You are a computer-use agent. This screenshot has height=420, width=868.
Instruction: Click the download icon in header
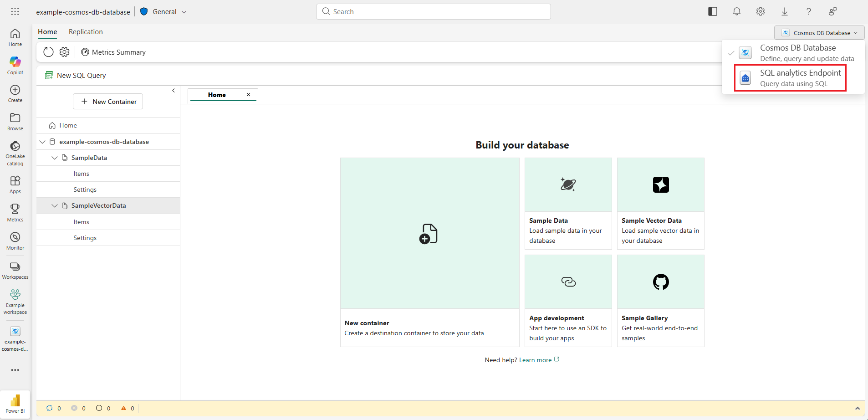(x=784, y=11)
